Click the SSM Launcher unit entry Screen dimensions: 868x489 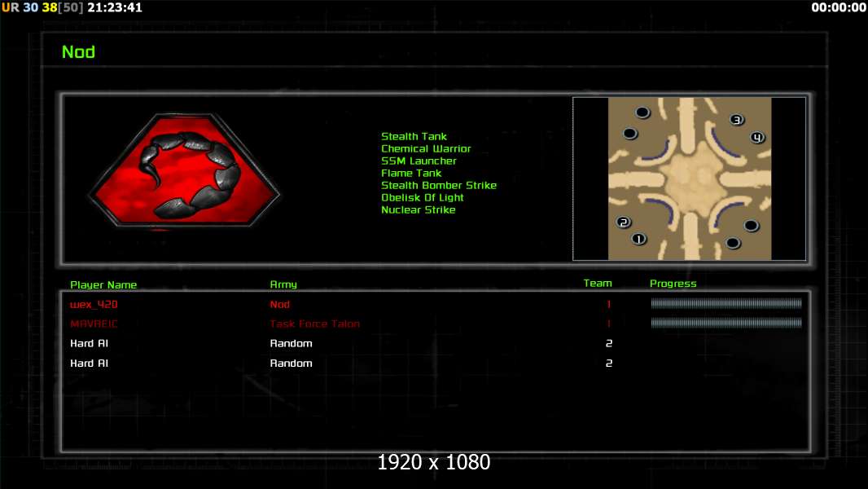click(x=419, y=161)
